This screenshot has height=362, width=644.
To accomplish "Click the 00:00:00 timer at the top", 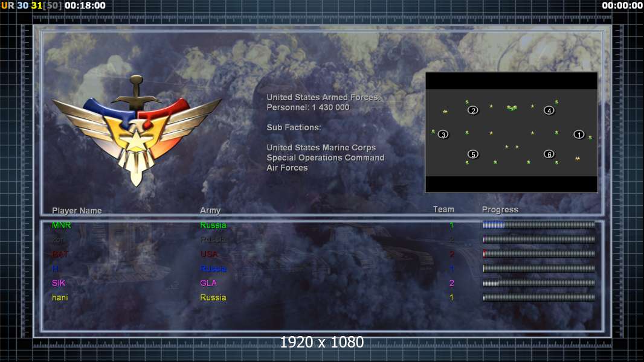I will pyautogui.click(x=622, y=6).
